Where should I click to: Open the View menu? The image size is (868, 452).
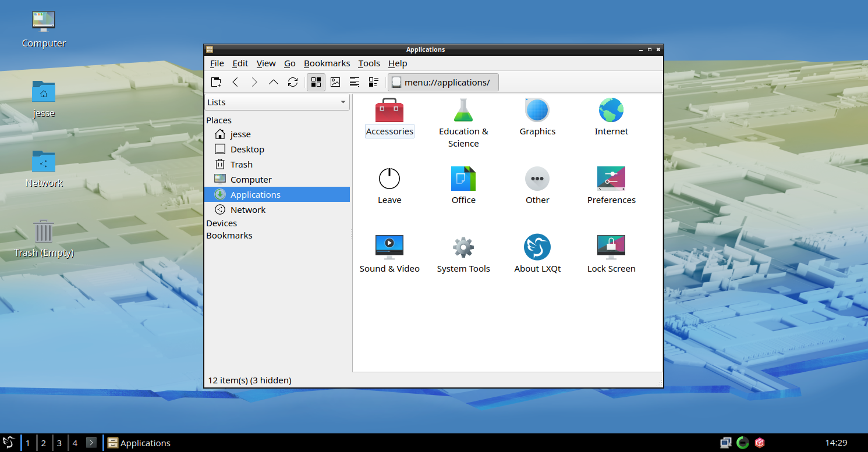pyautogui.click(x=266, y=63)
